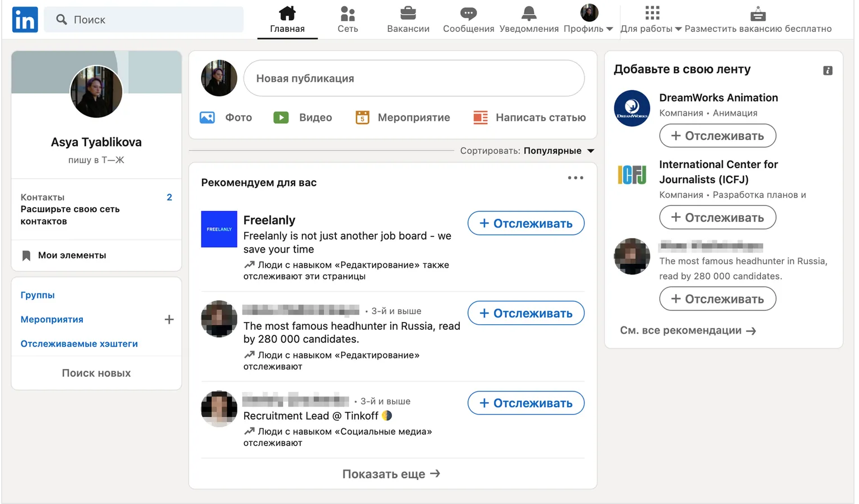
Task: Open См. все рекомендации
Action: click(688, 330)
